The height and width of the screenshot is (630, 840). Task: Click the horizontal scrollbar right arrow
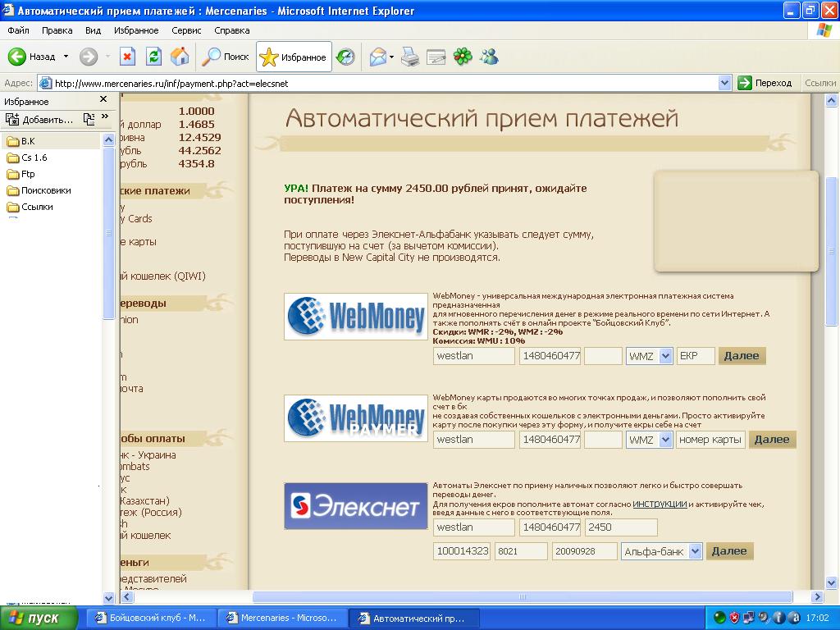pos(817,596)
